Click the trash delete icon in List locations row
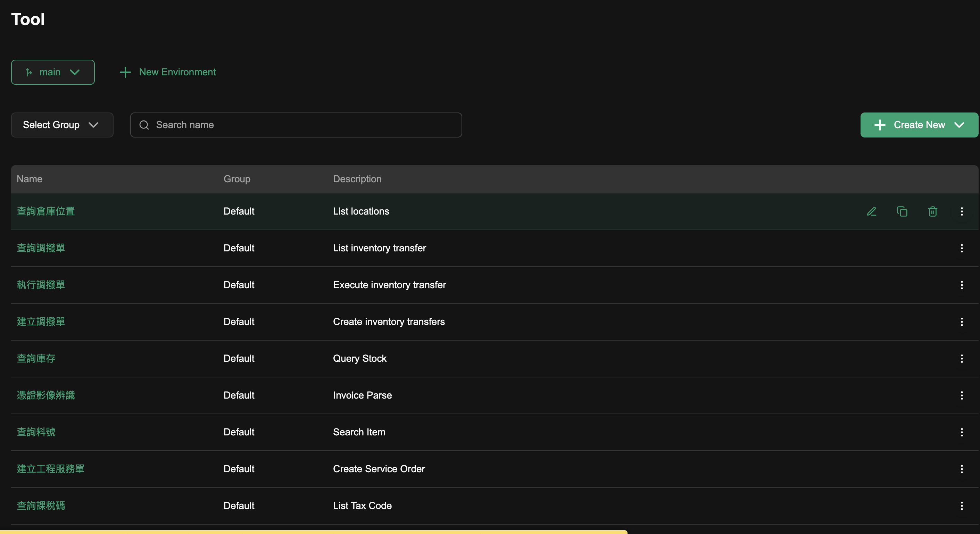The height and width of the screenshot is (534, 980). click(x=932, y=211)
